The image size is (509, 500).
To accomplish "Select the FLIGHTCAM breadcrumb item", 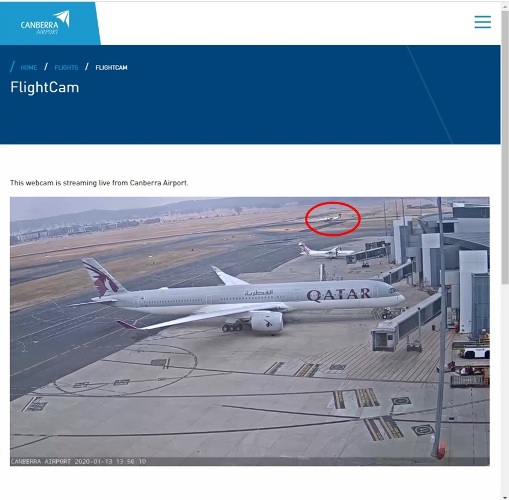I will click(x=111, y=68).
